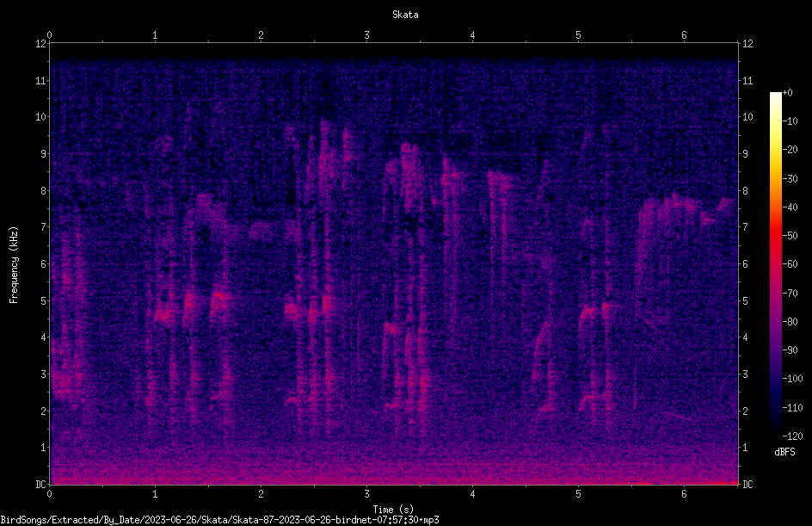Select the -30 color scale value

(790, 179)
